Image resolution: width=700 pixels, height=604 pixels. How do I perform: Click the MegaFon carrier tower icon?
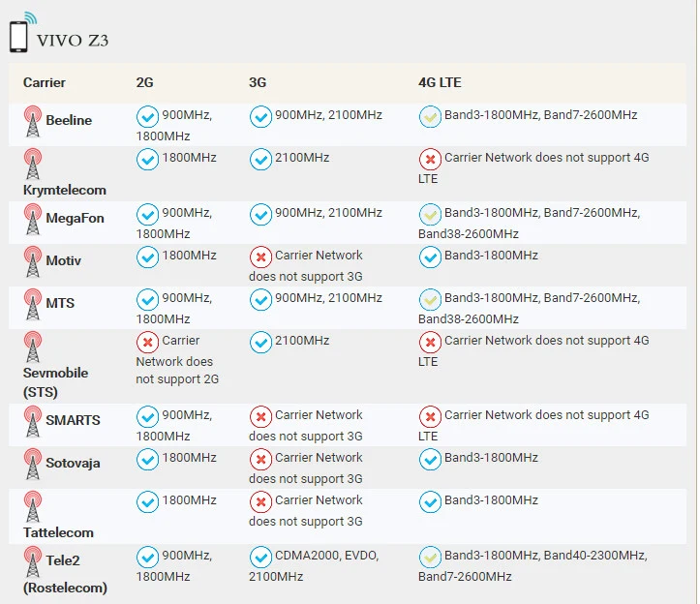[33, 219]
